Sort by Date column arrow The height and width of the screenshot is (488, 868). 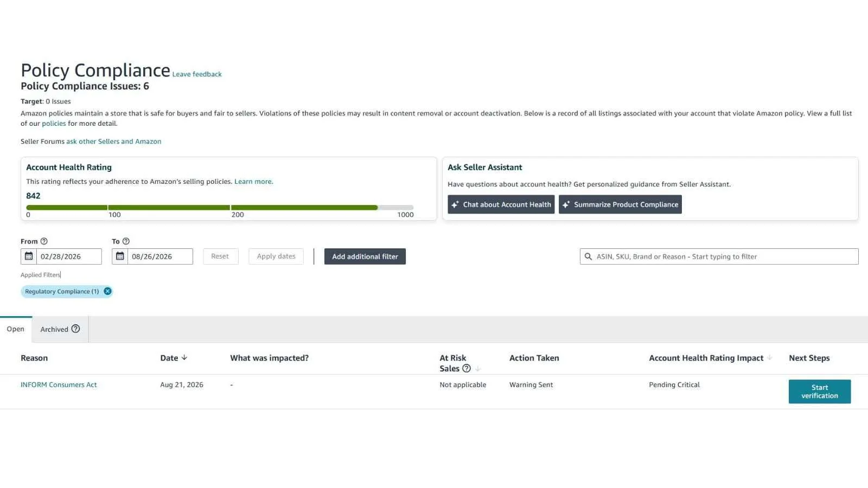[x=184, y=358]
